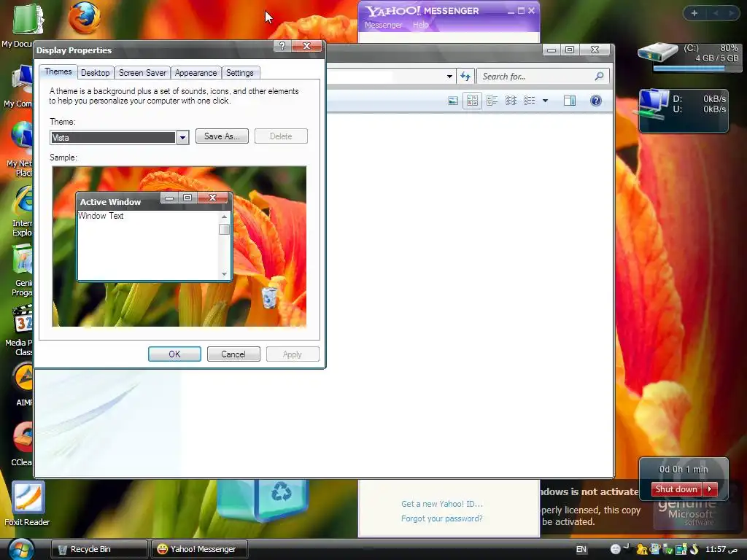
Task: Click the Active Window sample title bar
Action: pos(154,201)
